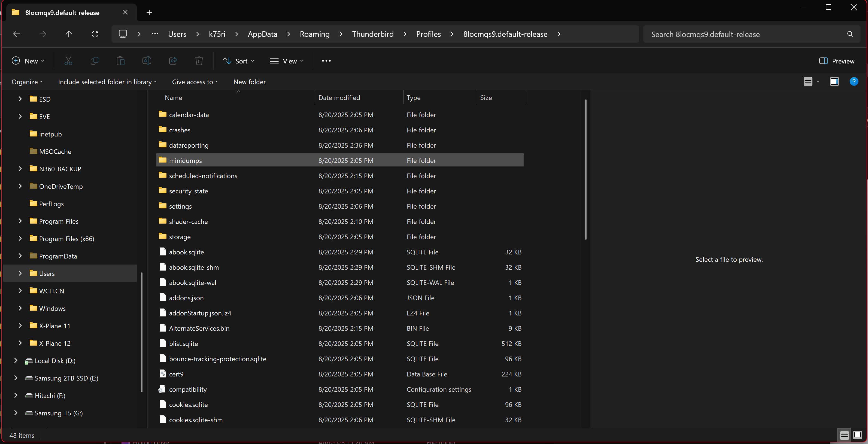Click Thunderbird in the address breadcrumb
The height and width of the screenshot is (444, 868).
373,34
